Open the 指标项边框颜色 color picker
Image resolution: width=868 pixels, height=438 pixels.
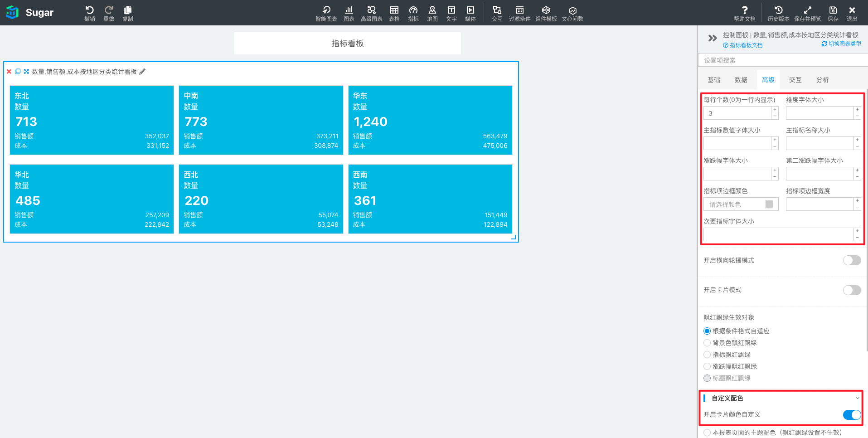click(741, 204)
